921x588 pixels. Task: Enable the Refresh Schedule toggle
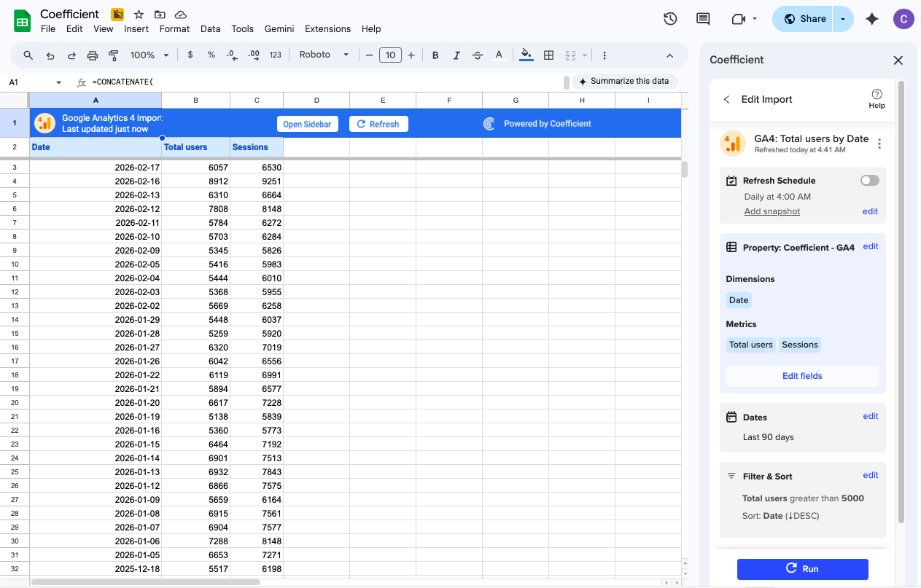tap(869, 180)
